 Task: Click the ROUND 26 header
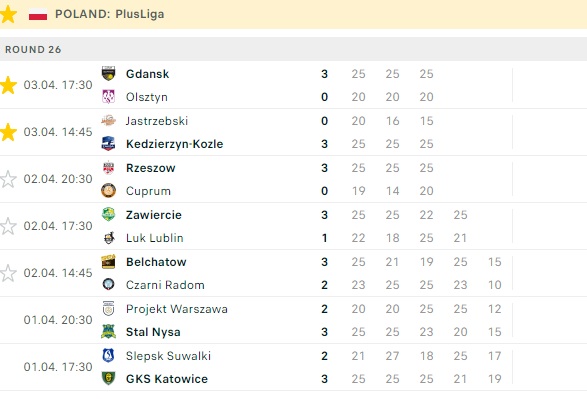[x=294, y=49]
